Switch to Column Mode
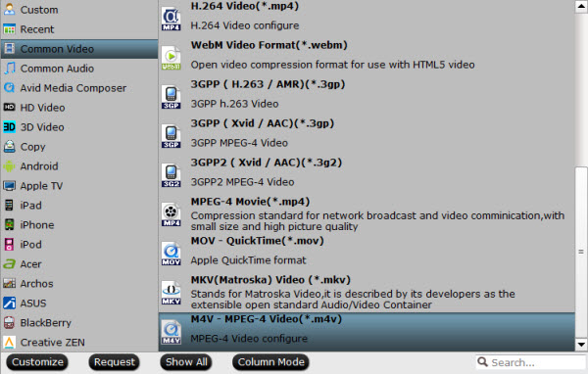 (270, 361)
